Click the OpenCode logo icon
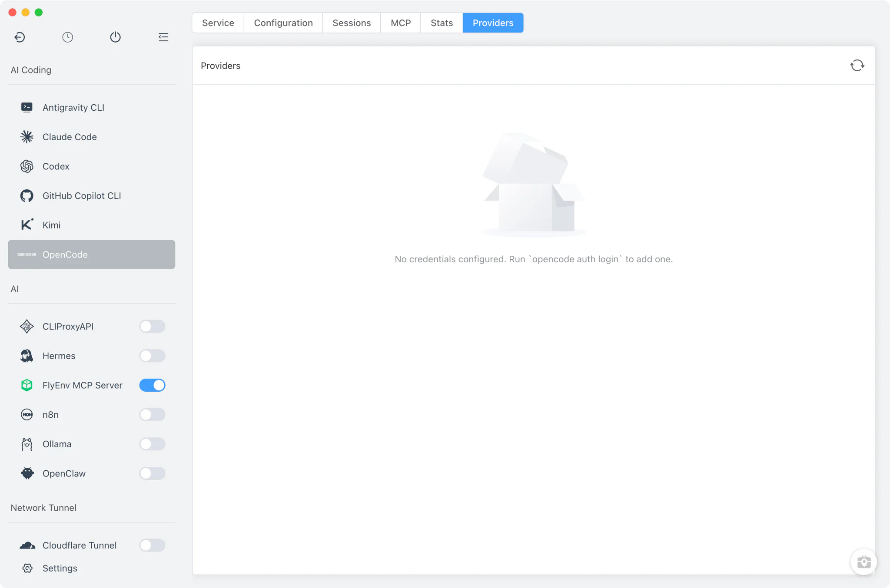Viewport: 890px width, 588px height. (27, 254)
